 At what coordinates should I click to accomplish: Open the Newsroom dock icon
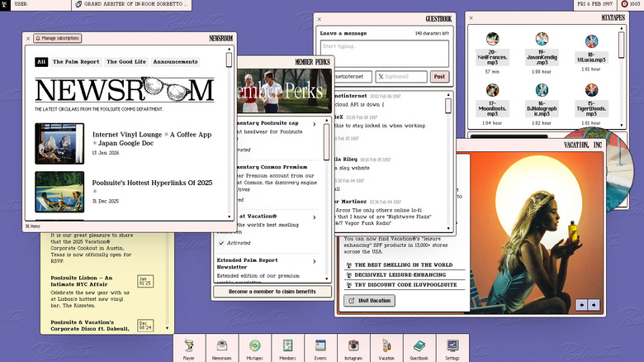pyautogui.click(x=222, y=349)
